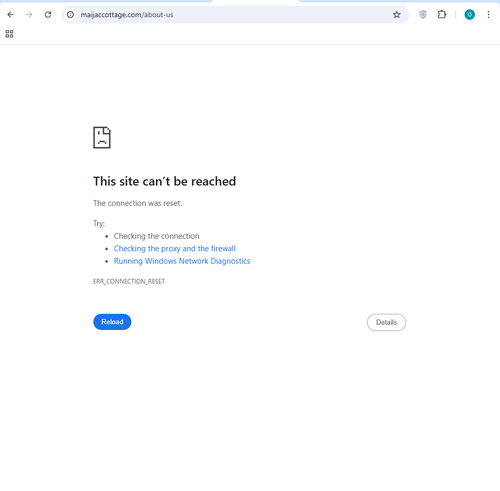The image size is (500, 491).
Task: Click the 'This site can't be reached' heading
Action: [x=164, y=181]
